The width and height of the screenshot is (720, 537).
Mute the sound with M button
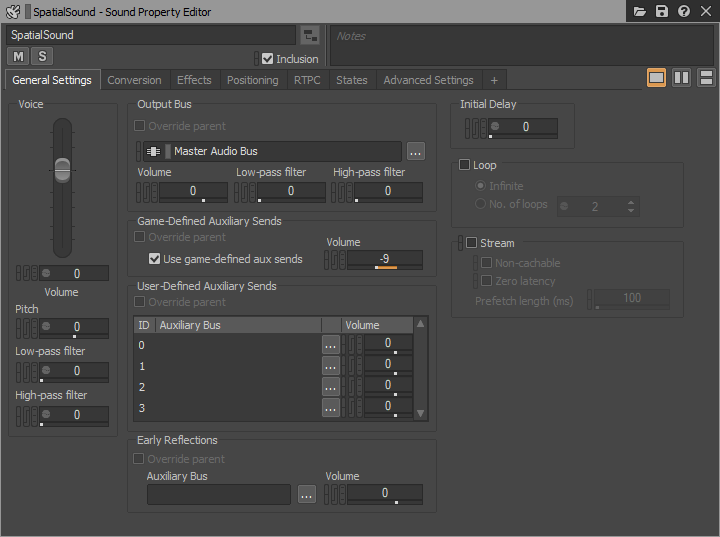coord(18,57)
